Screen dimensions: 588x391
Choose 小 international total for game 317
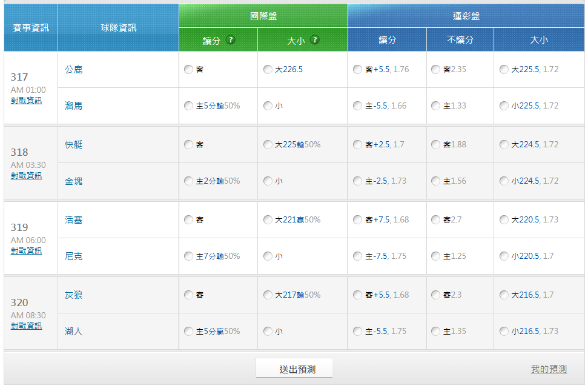(x=268, y=106)
